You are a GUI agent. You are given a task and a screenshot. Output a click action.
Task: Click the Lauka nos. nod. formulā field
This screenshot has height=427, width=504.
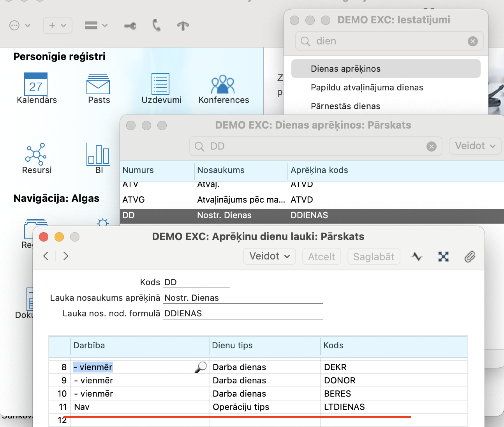pos(243,314)
